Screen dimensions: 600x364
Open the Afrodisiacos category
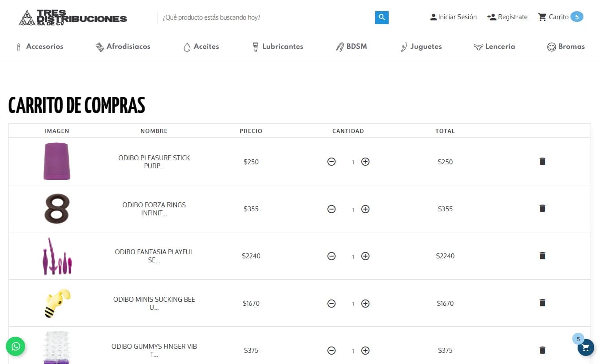(x=123, y=47)
